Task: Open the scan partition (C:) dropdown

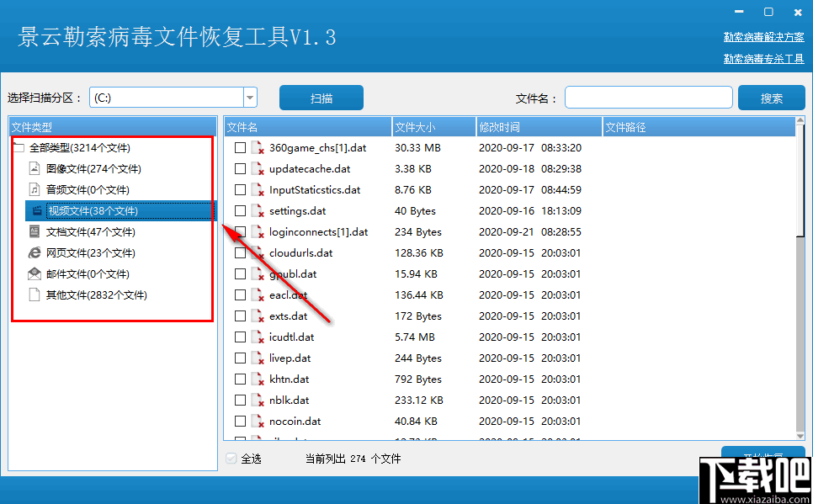Action: [250, 98]
